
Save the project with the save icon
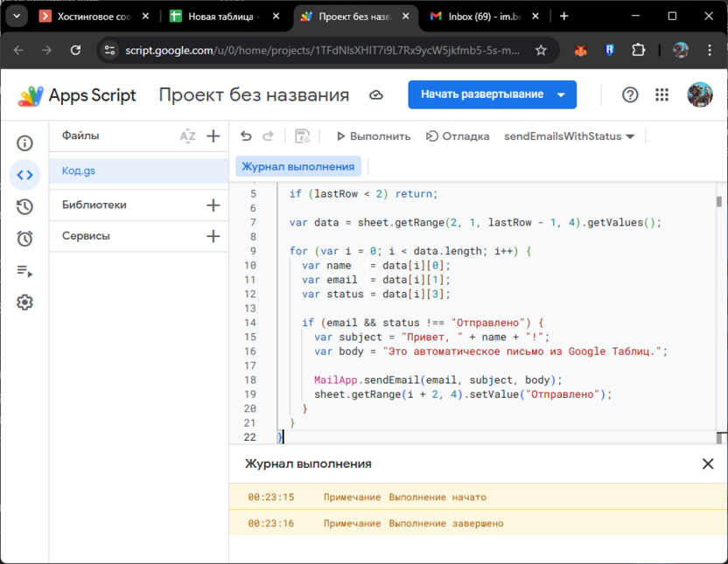[x=301, y=136]
